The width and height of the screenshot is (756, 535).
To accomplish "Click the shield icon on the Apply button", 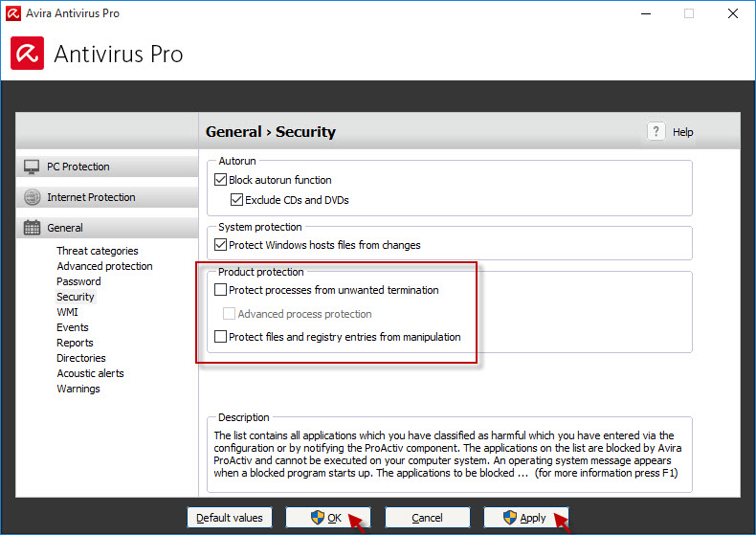I will click(510, 517).
